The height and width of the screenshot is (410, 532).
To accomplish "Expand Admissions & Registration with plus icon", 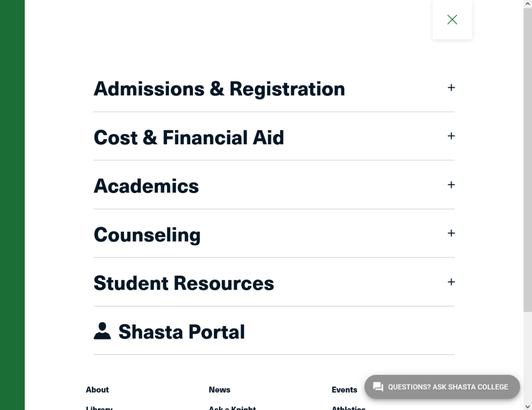I will [x=451, y=87].
